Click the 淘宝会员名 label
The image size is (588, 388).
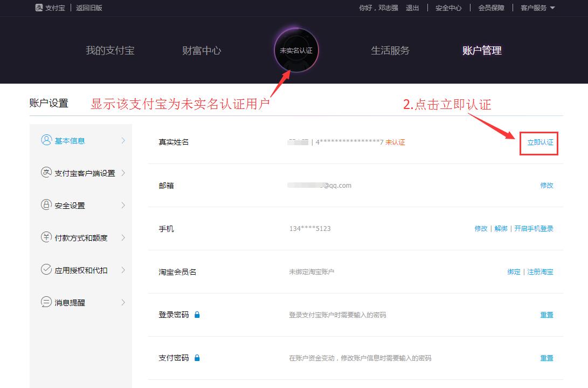coord(177,271)
